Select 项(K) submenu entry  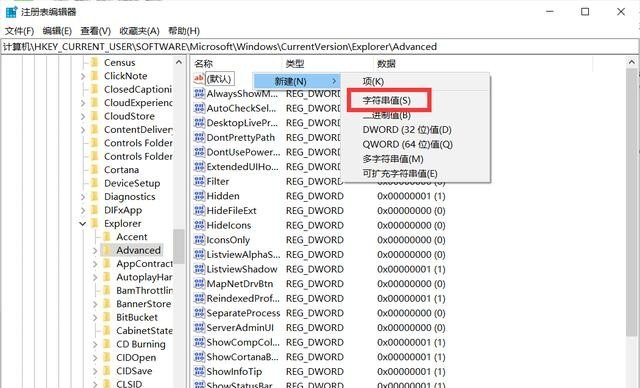coord(373,82)
